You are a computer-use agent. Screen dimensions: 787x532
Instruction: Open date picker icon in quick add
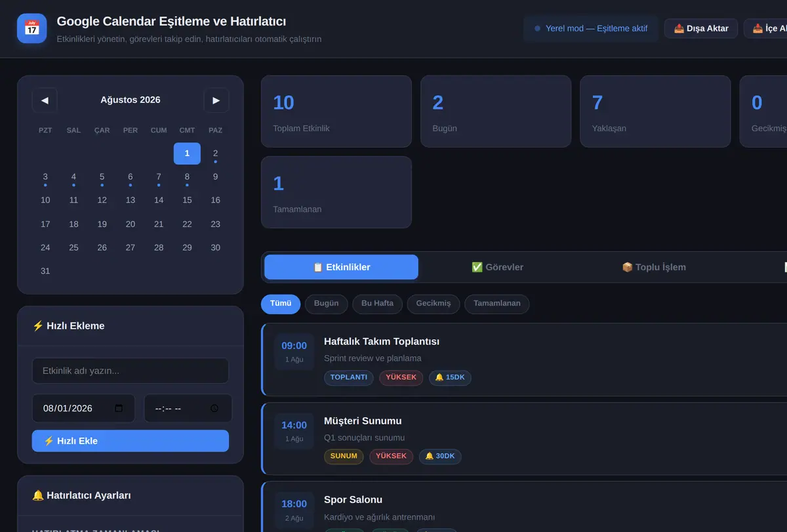(119, 408)
